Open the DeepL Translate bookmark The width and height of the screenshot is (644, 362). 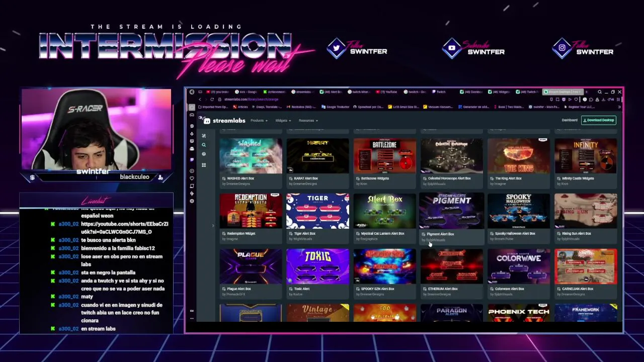(x=267, y=107)
